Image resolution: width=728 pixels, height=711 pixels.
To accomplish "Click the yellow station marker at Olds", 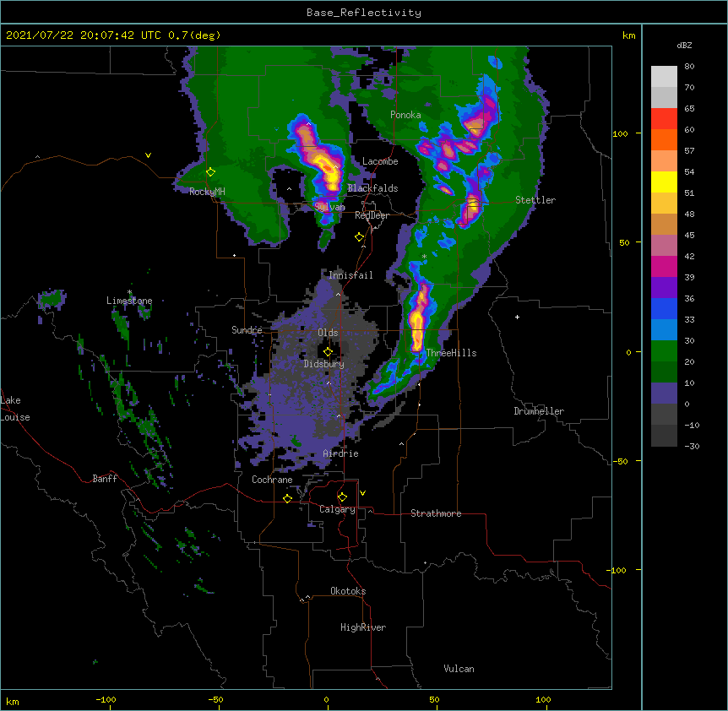I will point(328,351).
